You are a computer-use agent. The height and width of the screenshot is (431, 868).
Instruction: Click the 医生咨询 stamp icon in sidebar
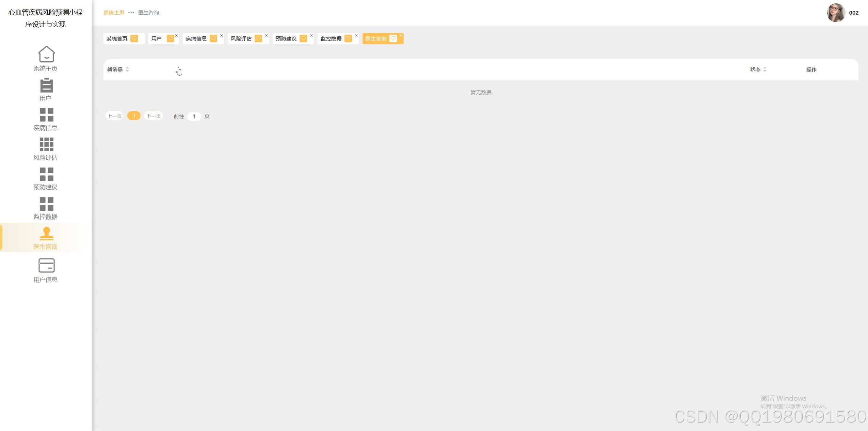46,234
